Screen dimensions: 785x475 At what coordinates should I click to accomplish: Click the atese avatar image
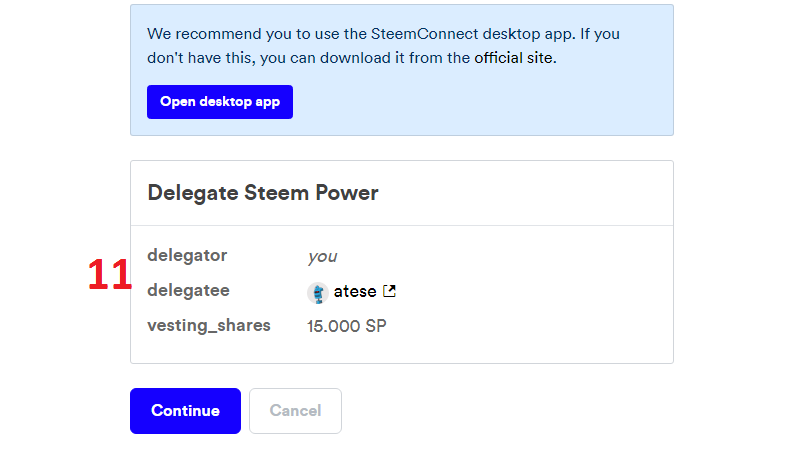318,292
